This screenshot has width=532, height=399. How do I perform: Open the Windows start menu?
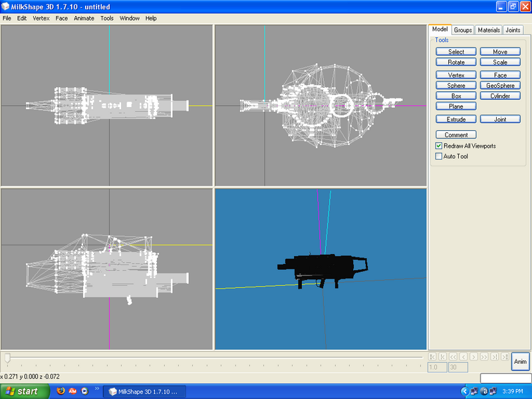[25, 391]
